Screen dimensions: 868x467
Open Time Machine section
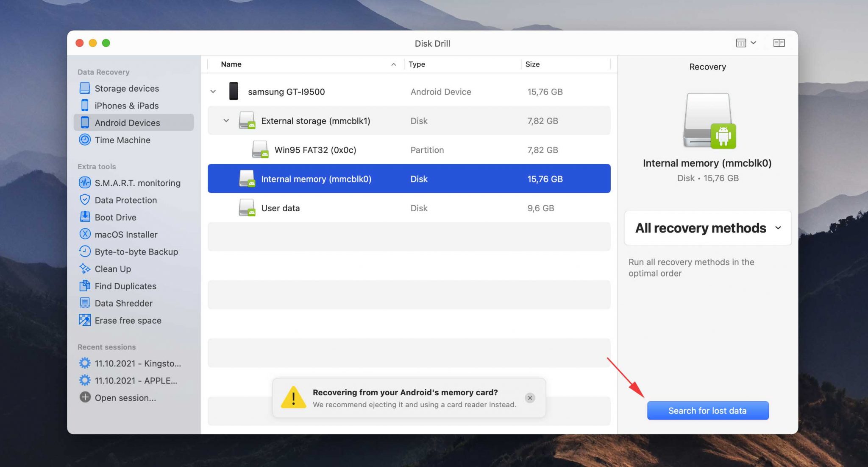134,140
